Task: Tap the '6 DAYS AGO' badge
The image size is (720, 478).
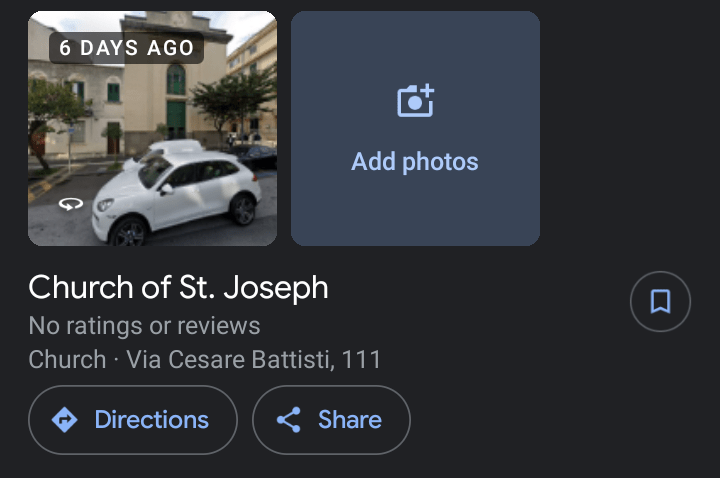Action: click(127, 47)
